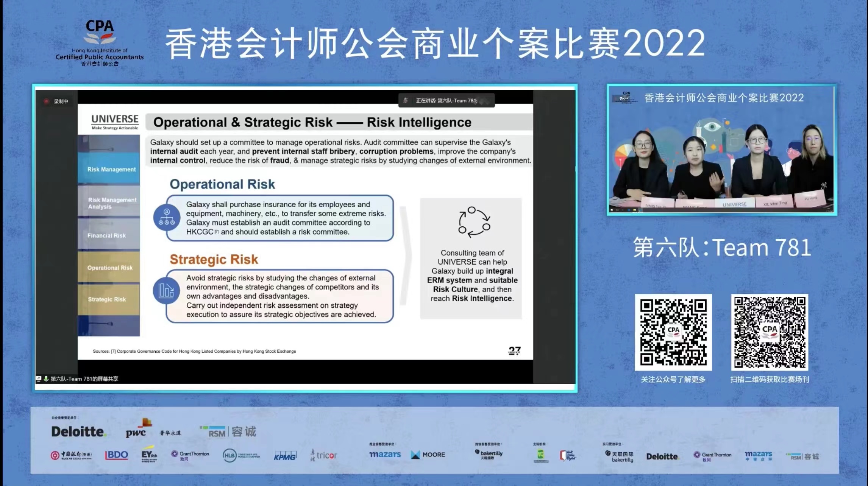Click the bar chart icon beside Strategic Risk
This screenshot has height=486, width=868.
tap(166, 291)
